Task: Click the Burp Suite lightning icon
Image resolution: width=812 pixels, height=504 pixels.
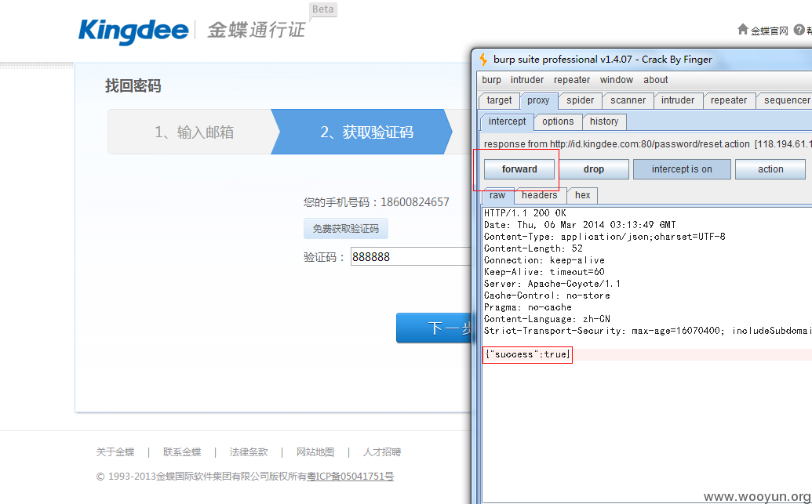Action: [483, 60]
